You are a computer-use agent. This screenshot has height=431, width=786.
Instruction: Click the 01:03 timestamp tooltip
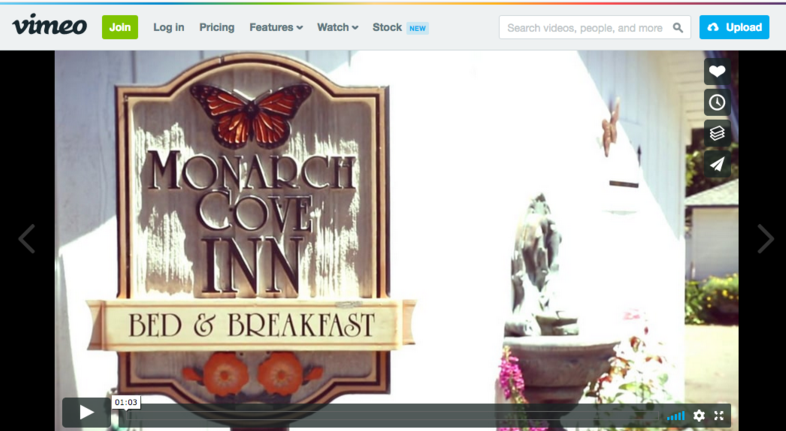point(126,402)
